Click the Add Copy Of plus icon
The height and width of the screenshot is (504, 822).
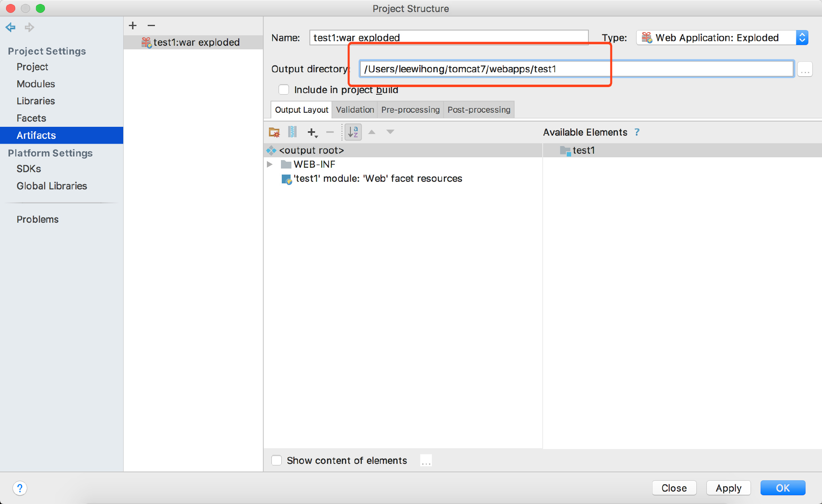coord(312,132)
